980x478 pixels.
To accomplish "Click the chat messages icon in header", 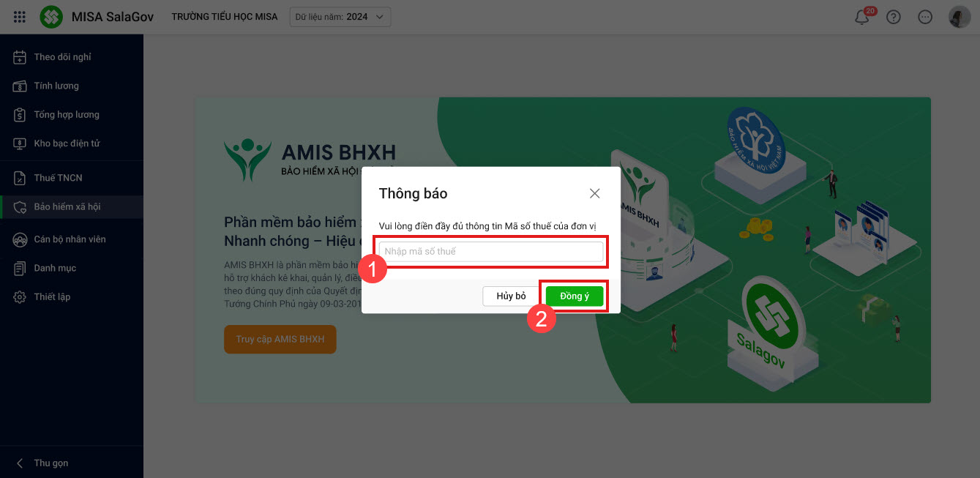I will coord(925,18).
